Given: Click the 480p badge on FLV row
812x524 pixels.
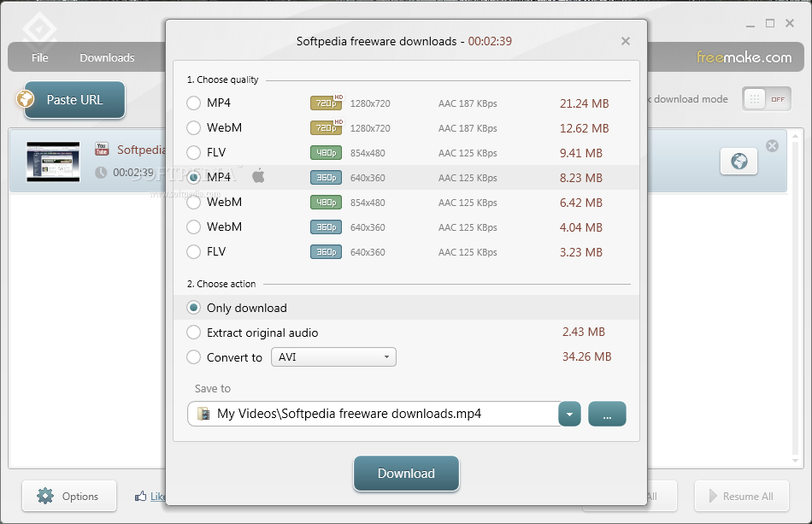Looking at the screenshot, I should pyautogui.click(x=327, y=153).
